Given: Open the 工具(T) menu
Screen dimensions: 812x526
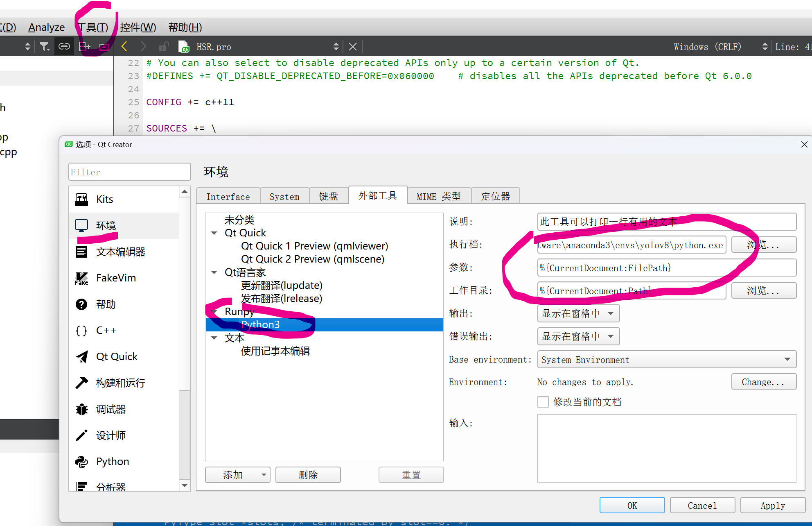Looking at the screenshot, I should [93, 27].
